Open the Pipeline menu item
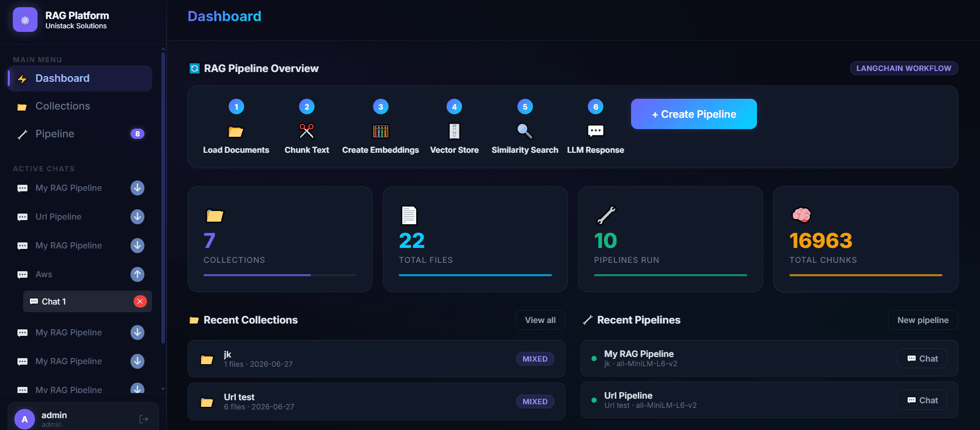Screen dimensions: 980x430 [80, 134]
